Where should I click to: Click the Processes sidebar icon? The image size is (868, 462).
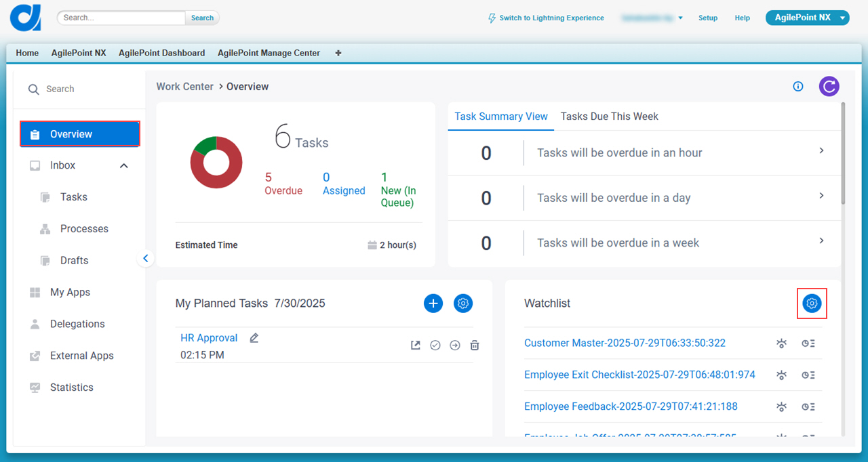(x=45, y=229)
